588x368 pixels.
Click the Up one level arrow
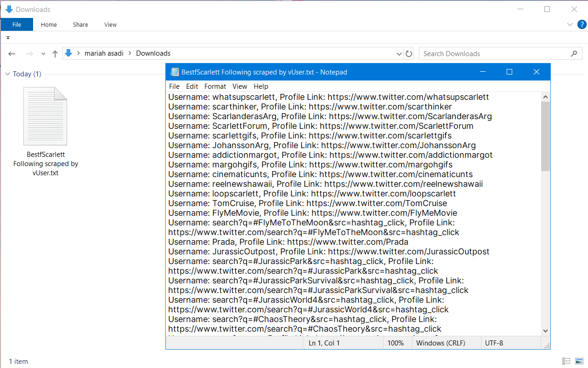[x=55, y=54]
